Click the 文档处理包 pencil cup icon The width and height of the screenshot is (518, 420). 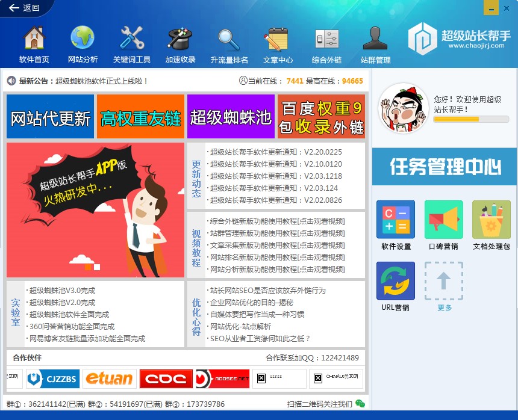(491, 220)
